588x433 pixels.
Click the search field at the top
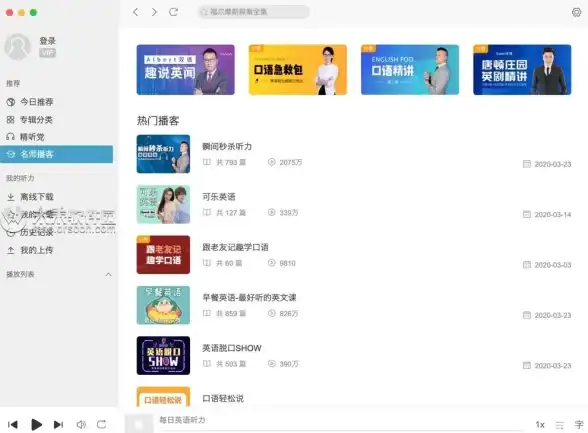[x=254, y=12]
